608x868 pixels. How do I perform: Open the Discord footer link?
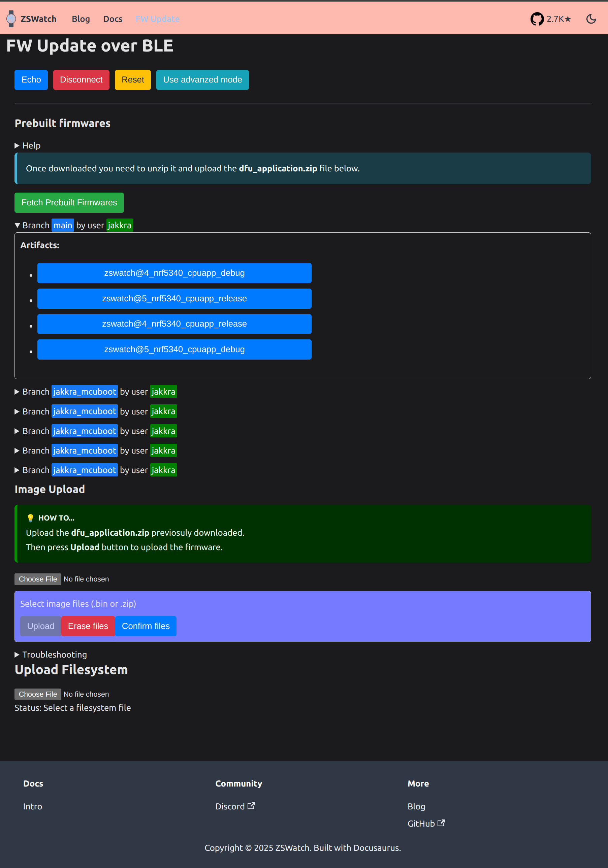point(235,806)
